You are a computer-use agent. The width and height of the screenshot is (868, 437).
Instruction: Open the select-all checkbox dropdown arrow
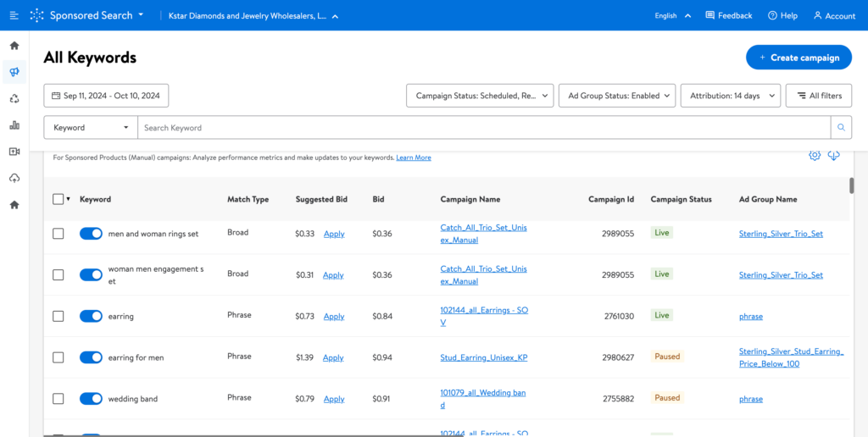point(69,200)
